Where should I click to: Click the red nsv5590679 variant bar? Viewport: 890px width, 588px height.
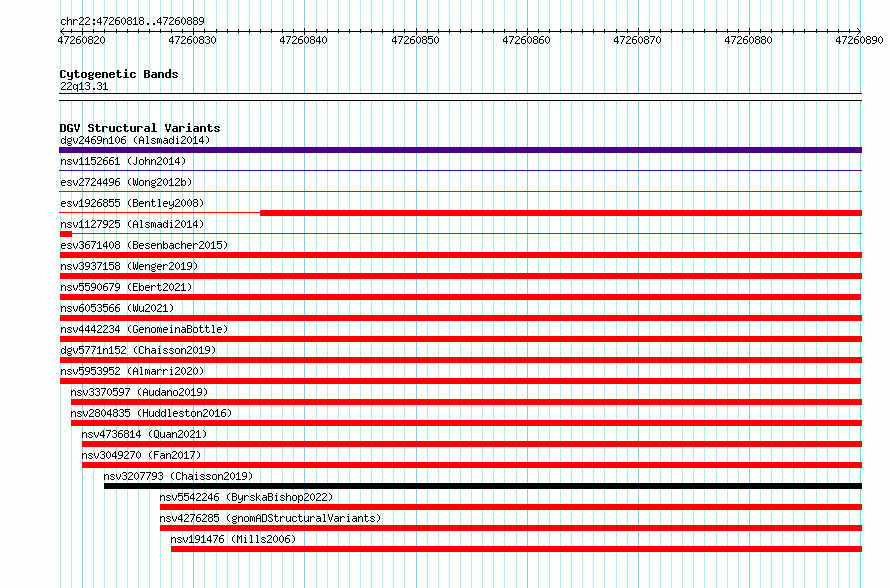tap(460, 297)
